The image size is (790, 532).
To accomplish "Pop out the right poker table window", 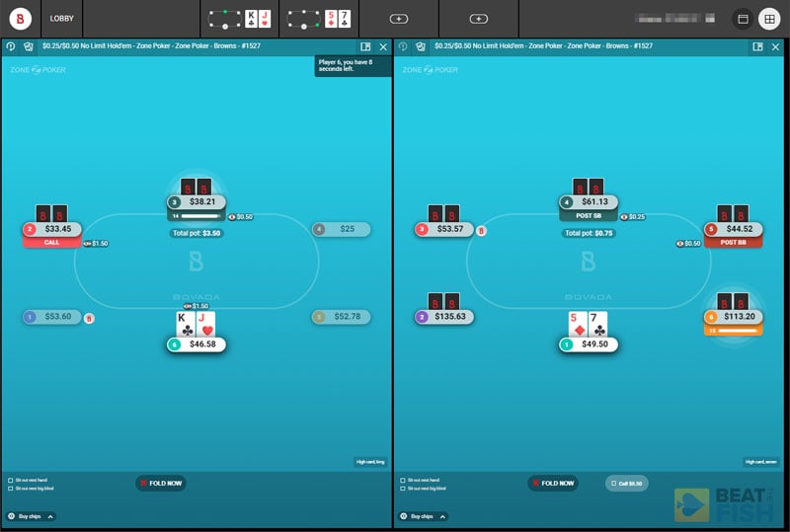I will (757, 46).
